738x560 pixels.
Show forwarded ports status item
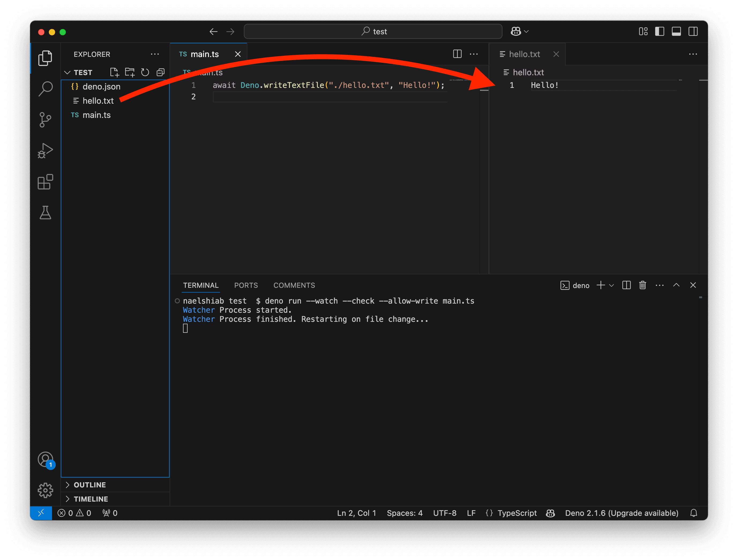110,513
